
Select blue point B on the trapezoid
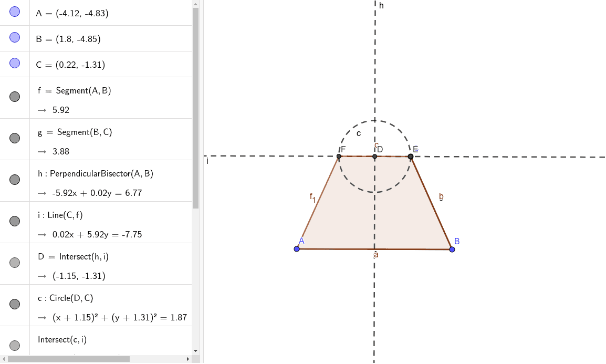pyautogui.click(x=452, y=249)
